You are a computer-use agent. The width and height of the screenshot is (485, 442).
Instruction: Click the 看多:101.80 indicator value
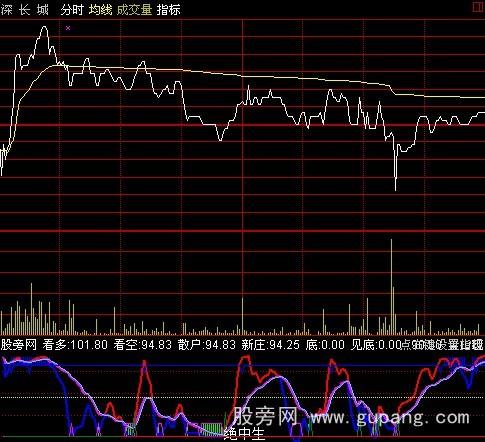point(75,344)
